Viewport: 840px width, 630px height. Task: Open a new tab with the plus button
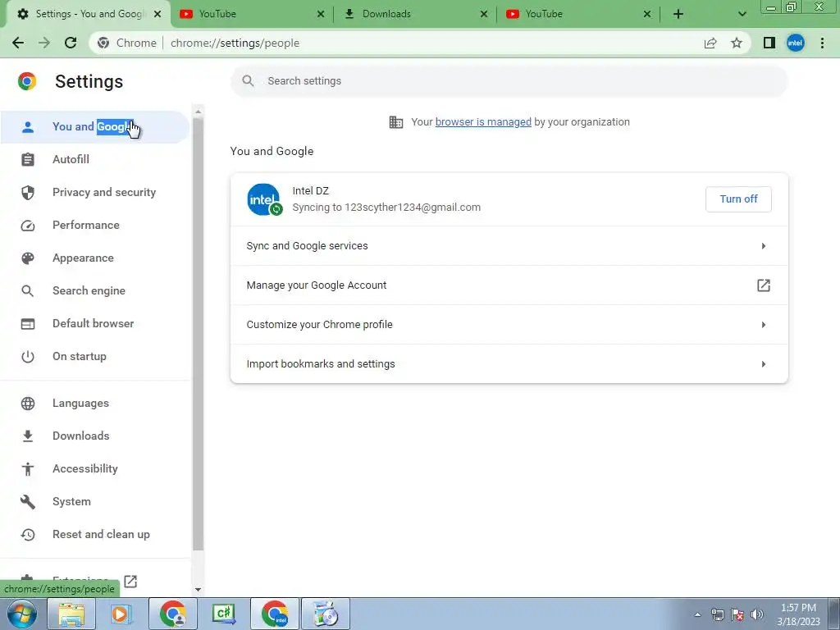pyautogui.click(x=678, y=14)
